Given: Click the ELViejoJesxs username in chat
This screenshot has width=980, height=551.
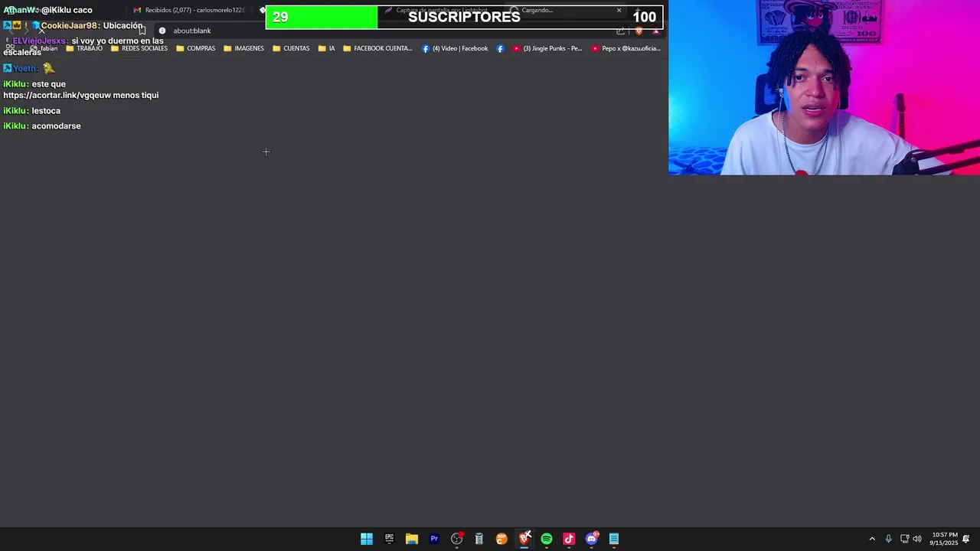Looking at the screenshot, I should (x=40, y=41).
